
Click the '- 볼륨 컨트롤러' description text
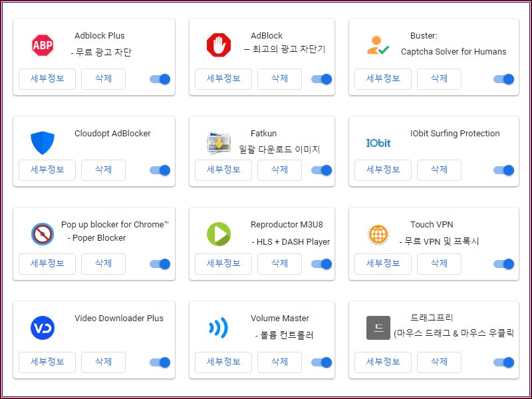285,336
